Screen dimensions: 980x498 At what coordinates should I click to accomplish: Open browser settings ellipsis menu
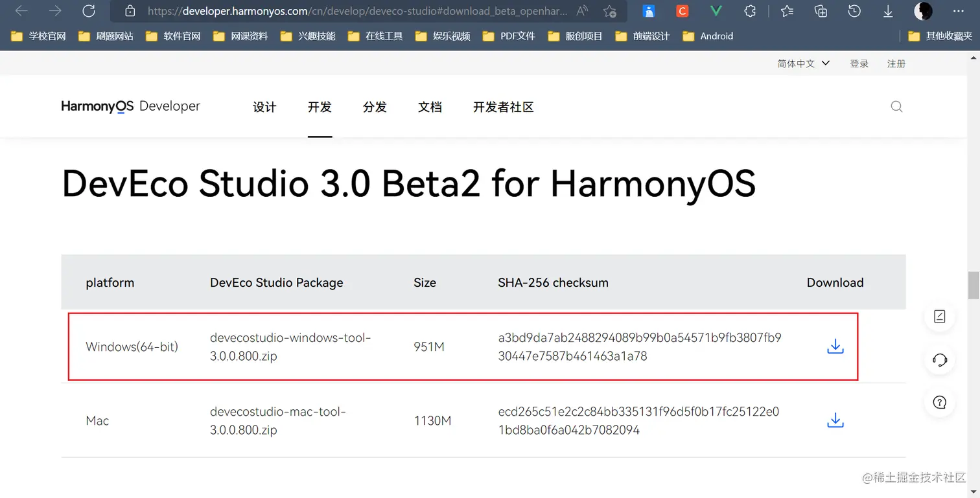click(x=958, y=11)
